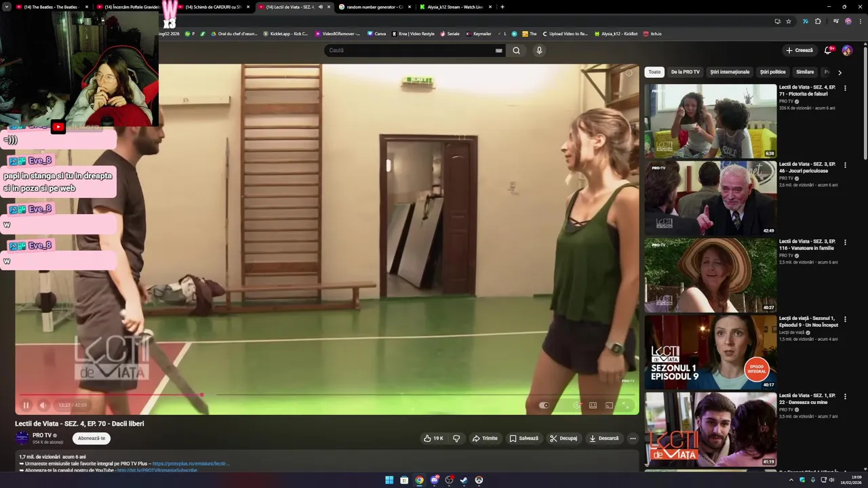Switch to The Beatles browser tab

pos(51,7)
